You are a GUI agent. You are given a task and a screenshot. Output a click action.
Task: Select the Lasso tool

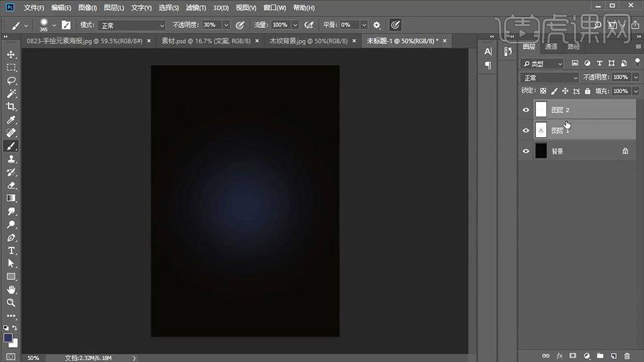pyautogui.click(x=11, y=81)
